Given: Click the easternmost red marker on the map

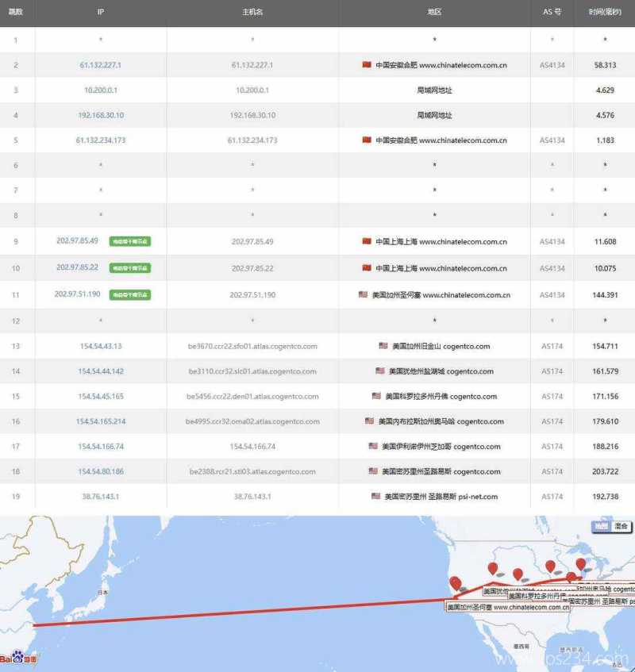Looking at the screenshot, I should point(580,564).
